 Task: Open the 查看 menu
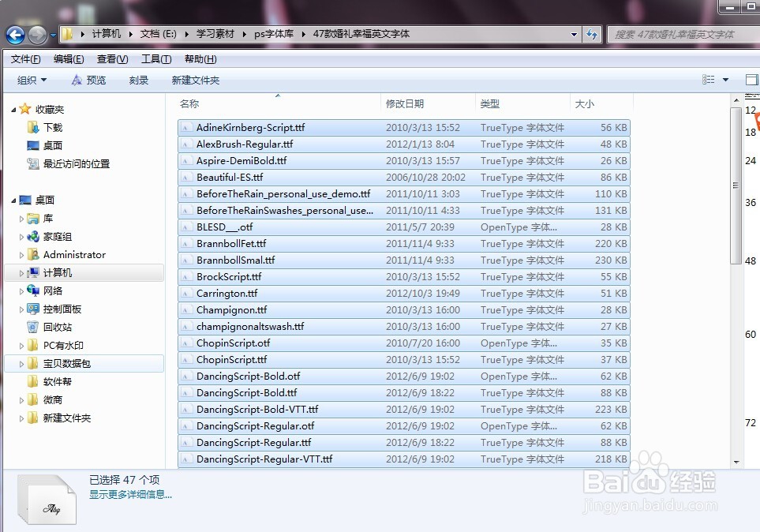tap(111, 58)
